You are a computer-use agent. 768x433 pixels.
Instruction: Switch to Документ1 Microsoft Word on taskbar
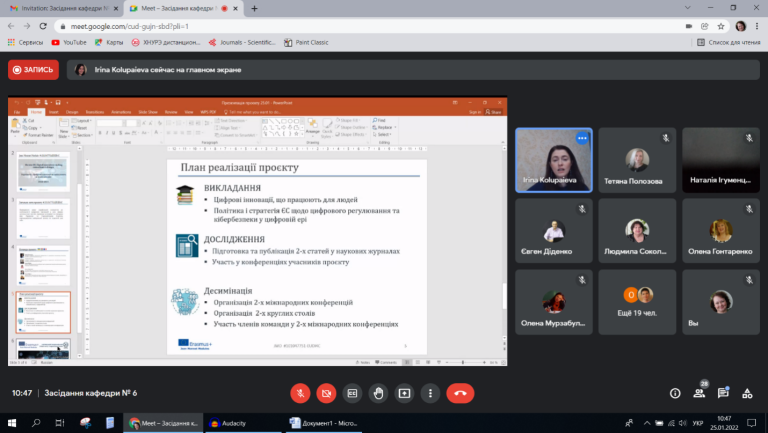pyautogui.click(x=324, y=423)
